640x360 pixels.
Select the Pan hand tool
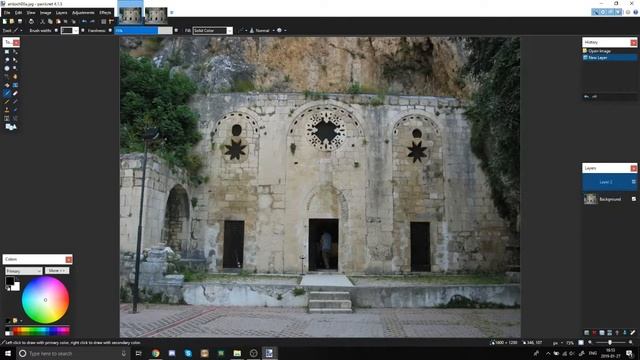pos(15,76)
